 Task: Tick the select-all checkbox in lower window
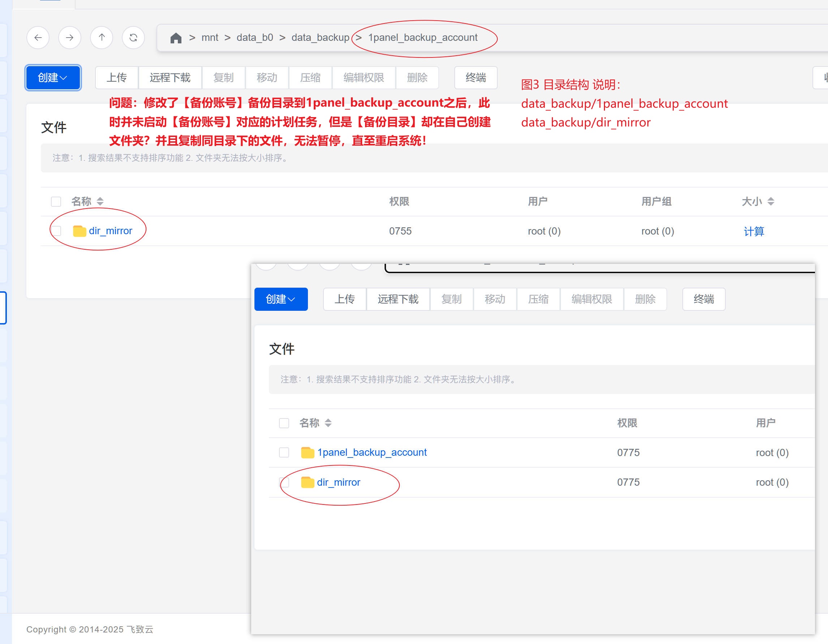tap(284, 423)
